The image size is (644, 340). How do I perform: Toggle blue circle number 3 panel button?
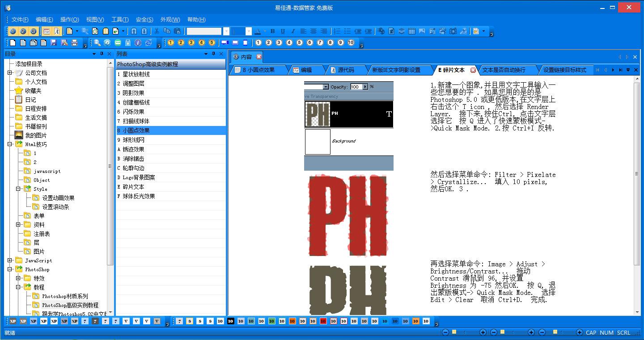point(33,31)
